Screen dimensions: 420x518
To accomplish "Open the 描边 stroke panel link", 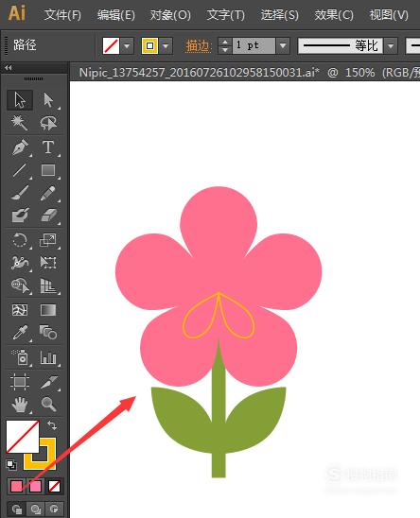I will (198, 46).
